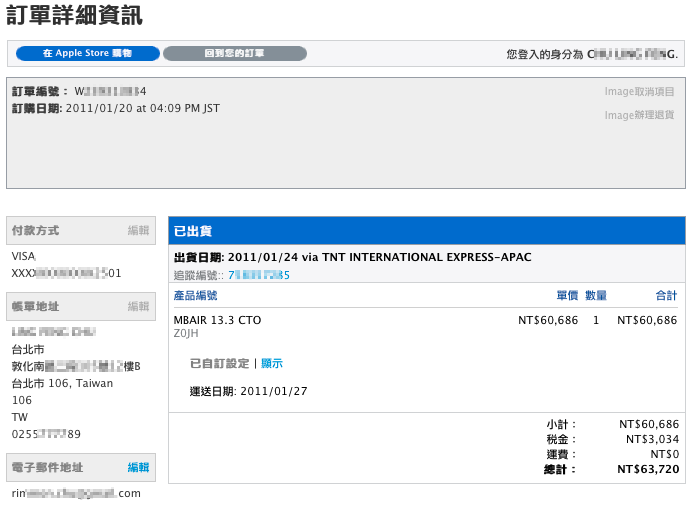Click the 總計 amount NT$63,720

coord(648,469)
